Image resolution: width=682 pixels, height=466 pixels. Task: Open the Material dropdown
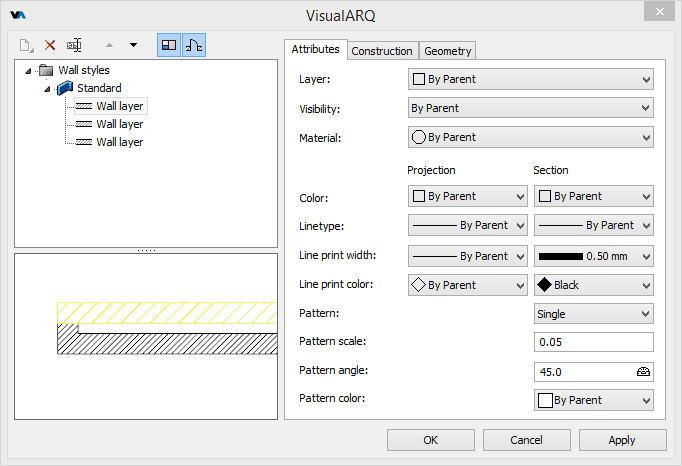click(531, 137)
